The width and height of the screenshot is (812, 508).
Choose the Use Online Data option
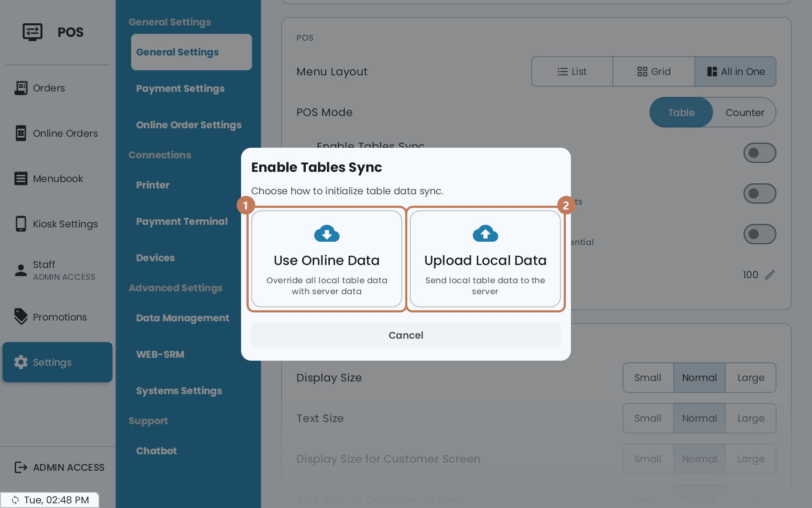327,259
